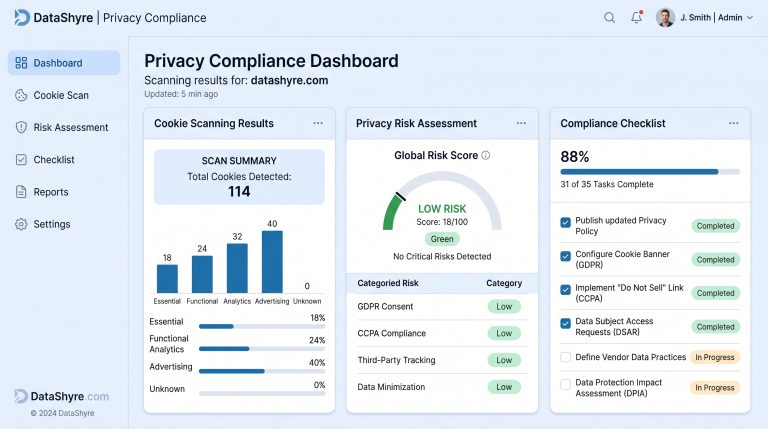Click the J. Smith profile avatar
Image resolution: width=768 pixels, height=429 pixels.
coord(665,18)
